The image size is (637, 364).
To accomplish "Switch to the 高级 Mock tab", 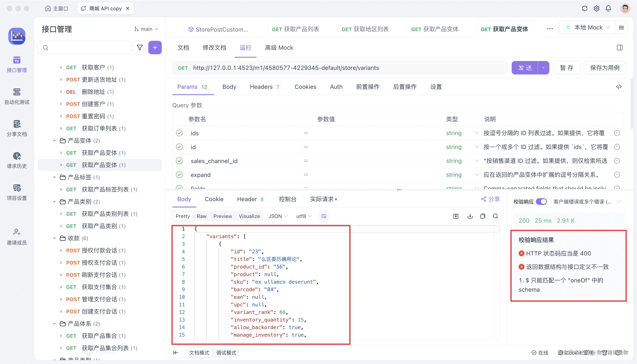I will (279, 48).
